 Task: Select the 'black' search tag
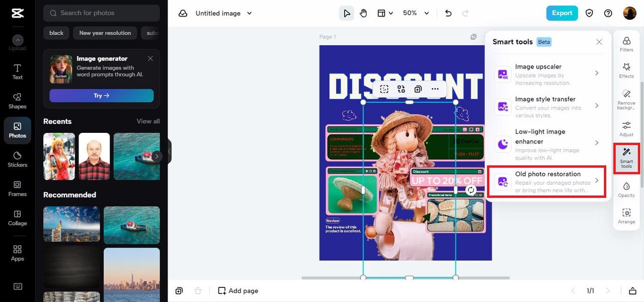click(x=56, y=33)
